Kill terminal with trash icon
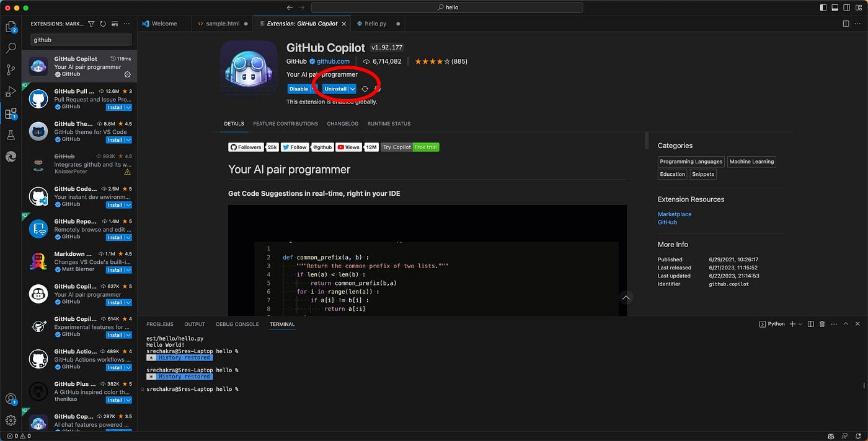Viewport: 868px width, 441px height. click(822, 324)
